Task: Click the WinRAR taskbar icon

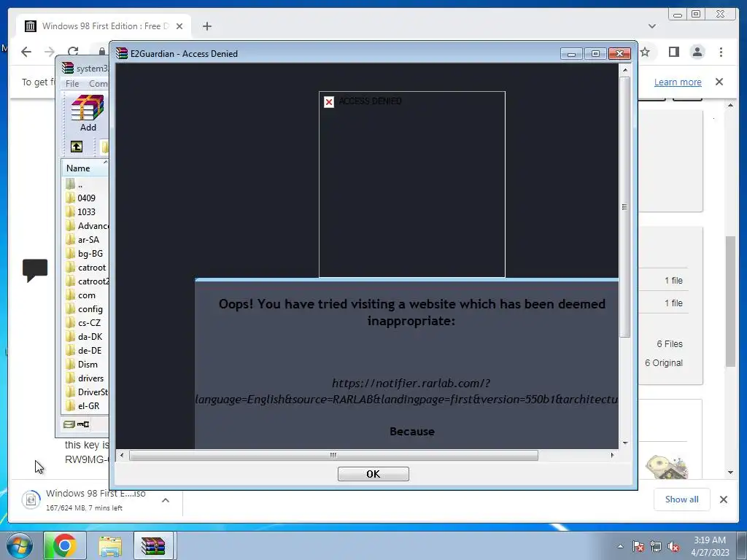Action: 153,545
